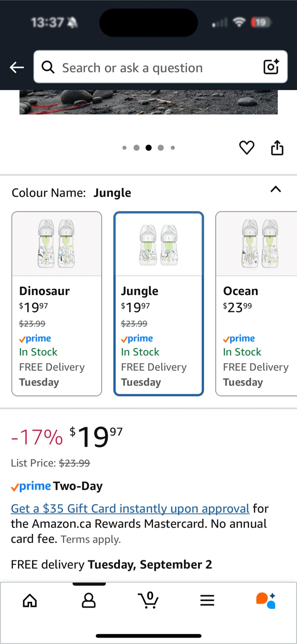Viewport: 297px width, 644px height.
Task: Select the Jungle colour option
Action: click(159, 304)
